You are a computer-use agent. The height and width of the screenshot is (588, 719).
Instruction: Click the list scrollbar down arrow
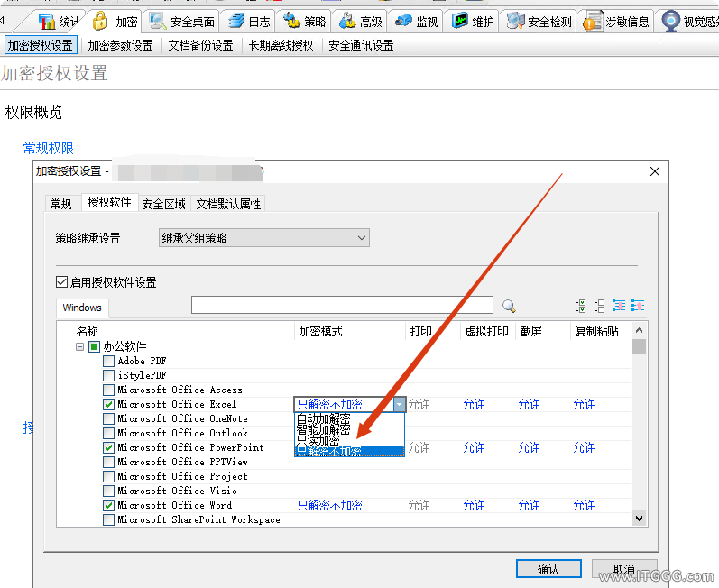point(640,519)
